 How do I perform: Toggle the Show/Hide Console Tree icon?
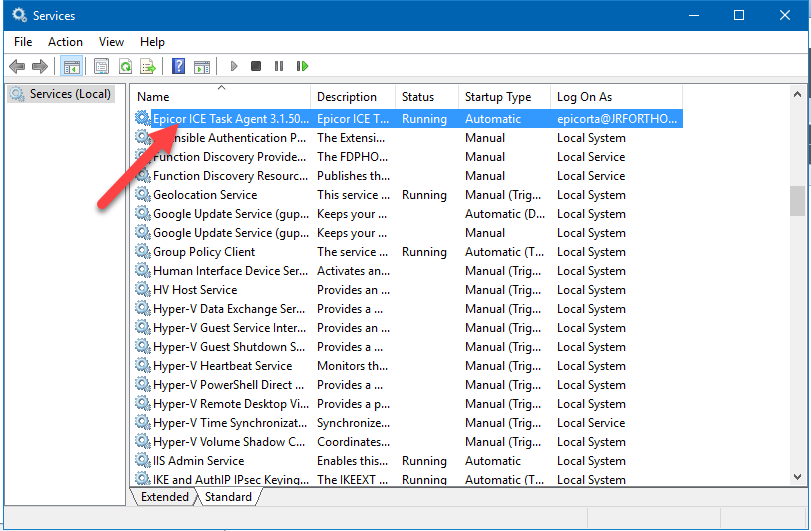tap(71, 66)
